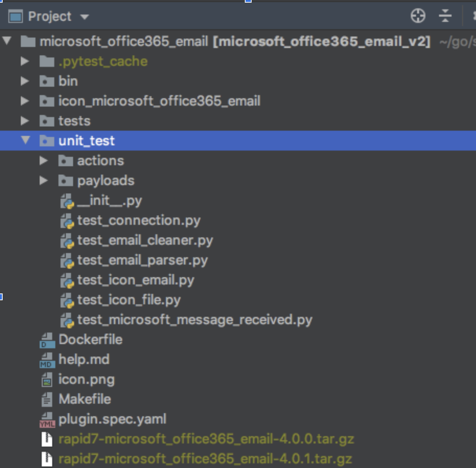476x468 pixels.
Task: Open the Project view dropdown
Action: [x=84, y=17]
